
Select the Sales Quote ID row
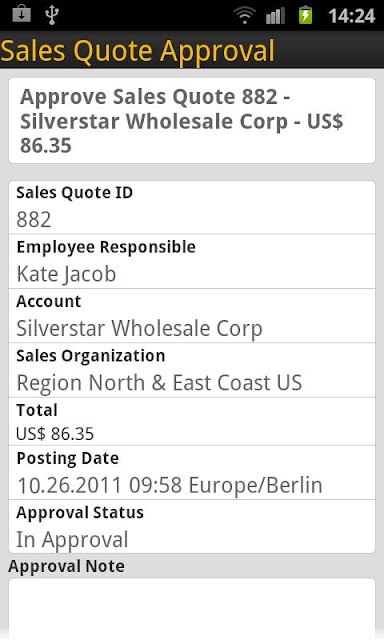tap(192, 207)
